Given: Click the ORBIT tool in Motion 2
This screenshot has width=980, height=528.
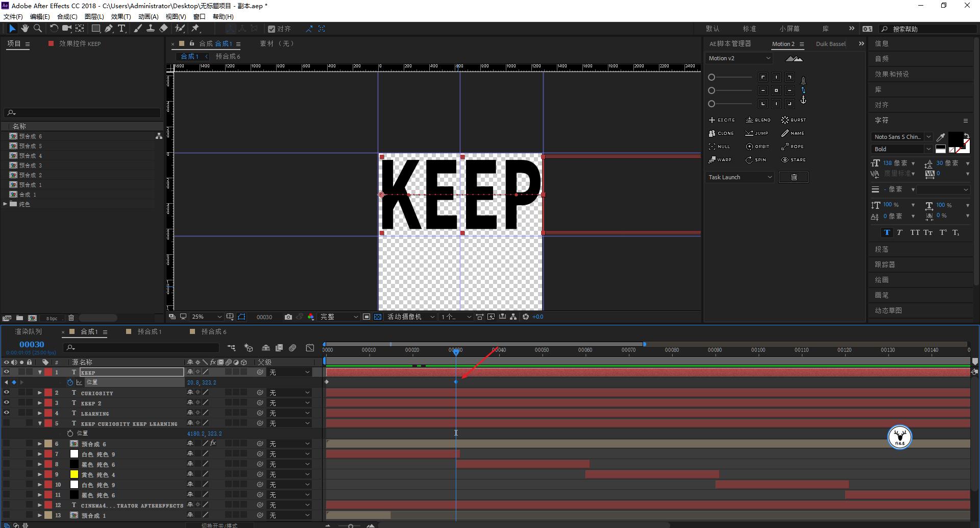Looking at the screenshot, I should click(757, 147).
